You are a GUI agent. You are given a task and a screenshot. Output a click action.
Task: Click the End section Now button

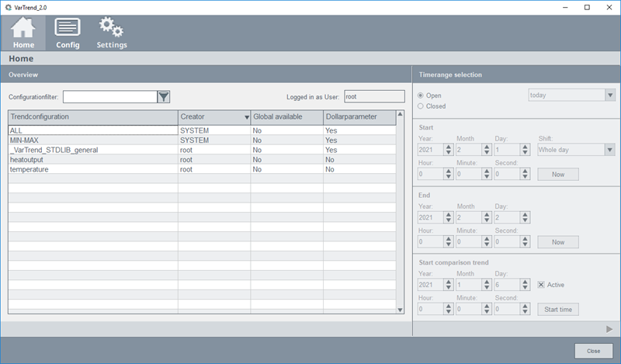(557, 242)
